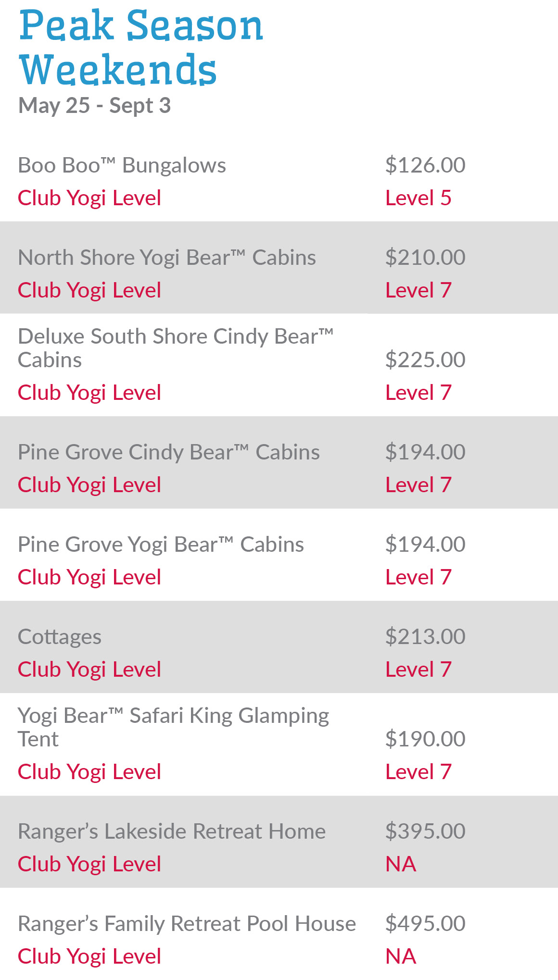Screen dimensions: 558x980
Task: Click the $213.00 Cottages price
Action: point(425,637)
